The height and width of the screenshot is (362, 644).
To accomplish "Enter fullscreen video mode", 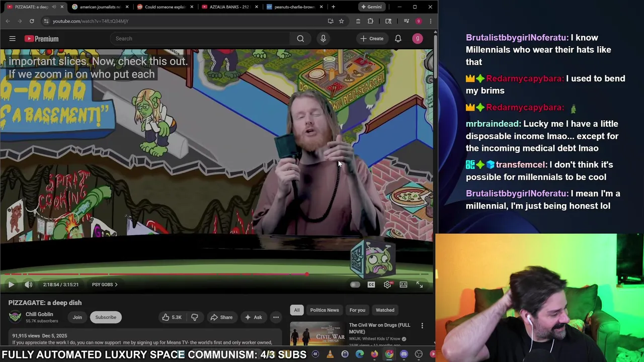I will tap(420, 285).
